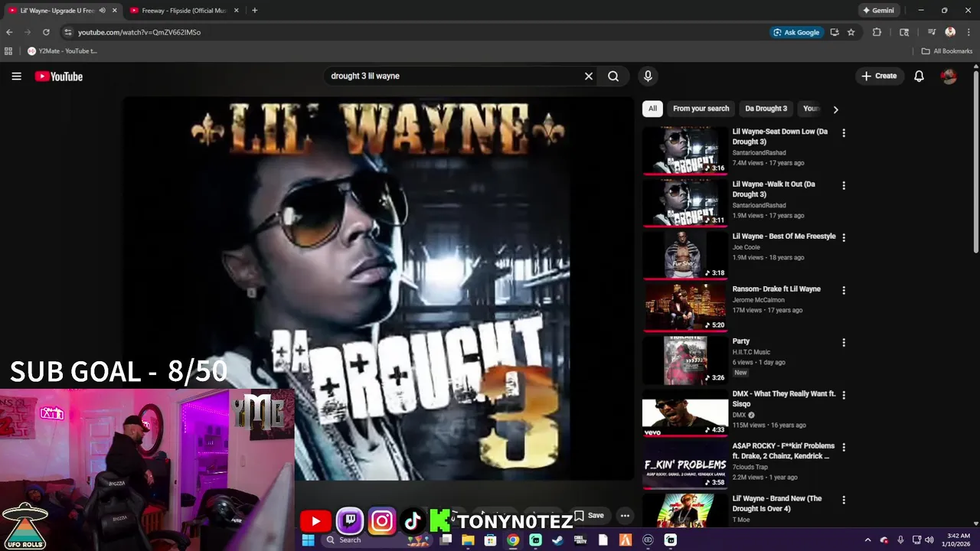980x551 pixels.
Task: Select the Da Drought 3 chip
Action: [x=766, y=109]
